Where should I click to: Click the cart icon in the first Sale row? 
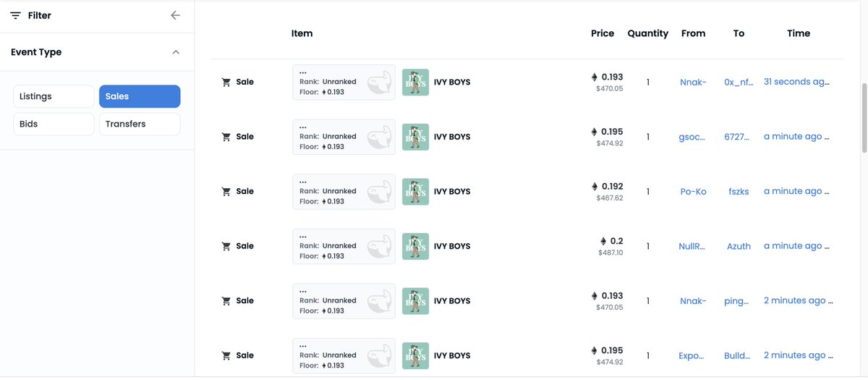(226, 82)
